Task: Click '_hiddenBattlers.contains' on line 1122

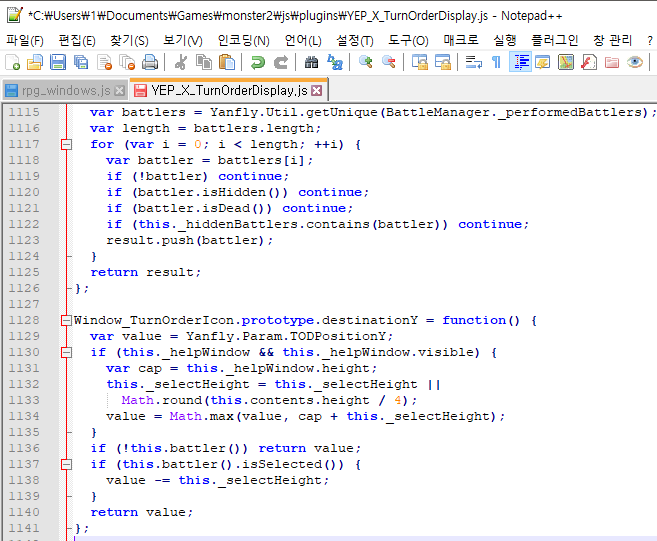Action: (274, 225)
